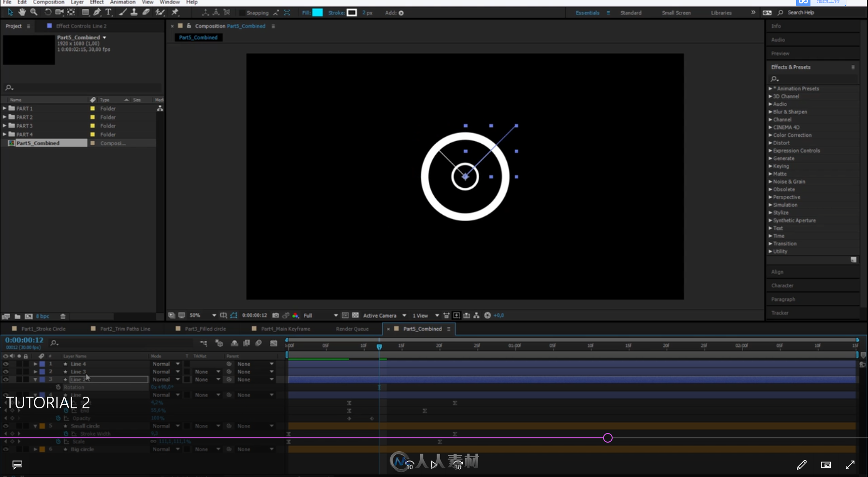Open the Composition menu
Viewport: 868px width, 477px height.
point(48,2)
